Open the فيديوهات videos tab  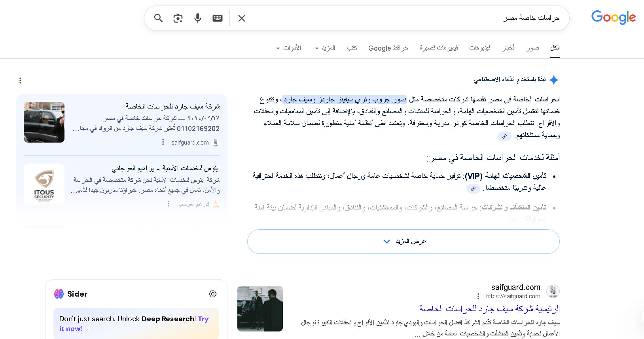(x=479, y=48)
